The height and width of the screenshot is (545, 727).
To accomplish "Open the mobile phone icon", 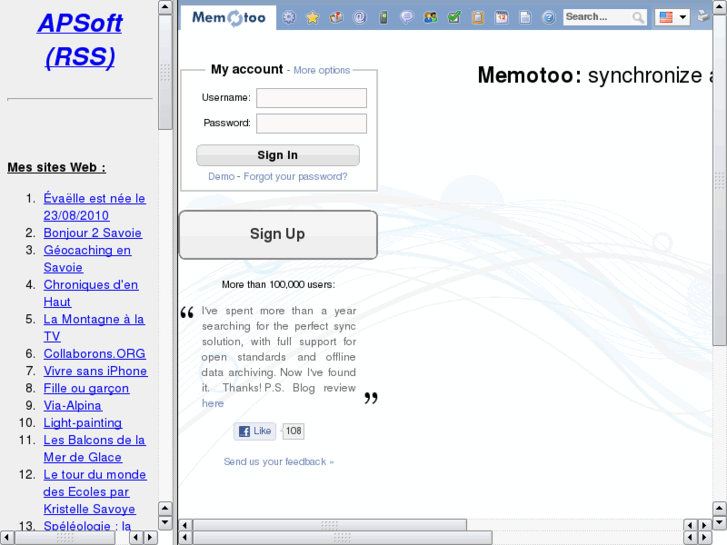I will [x=383, y=18].
